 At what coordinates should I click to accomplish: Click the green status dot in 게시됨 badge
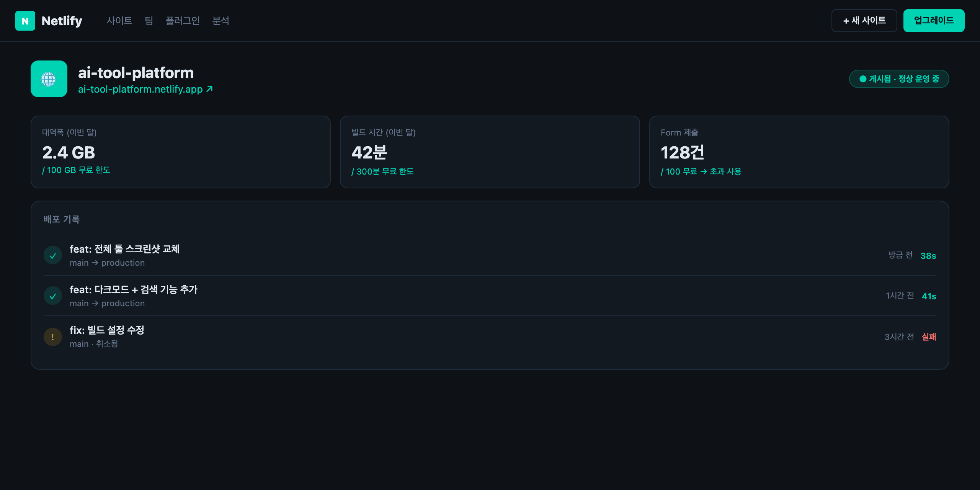[x=863, y=79]
